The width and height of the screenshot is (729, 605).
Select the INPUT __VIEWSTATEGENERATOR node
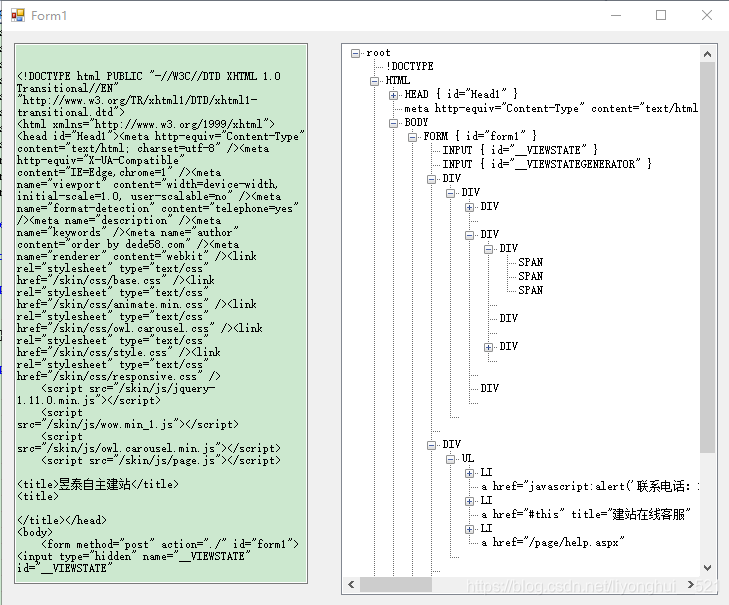[x=547, y=164]
